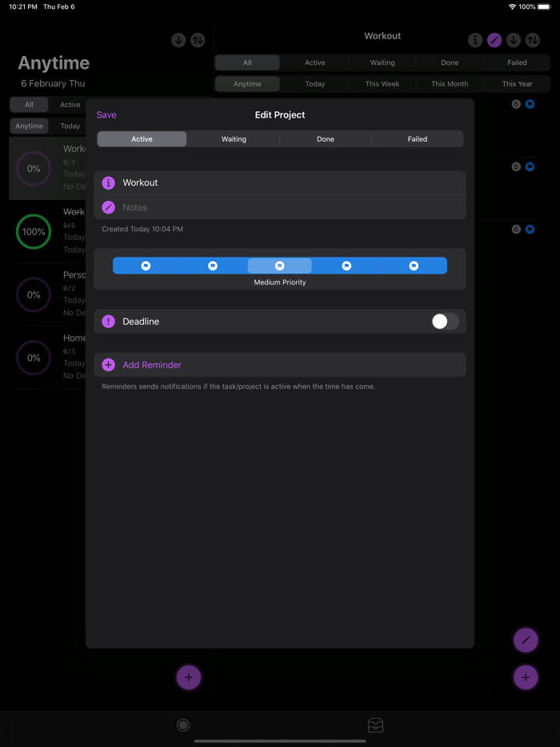Select Active filter in Workout panel

315,62
